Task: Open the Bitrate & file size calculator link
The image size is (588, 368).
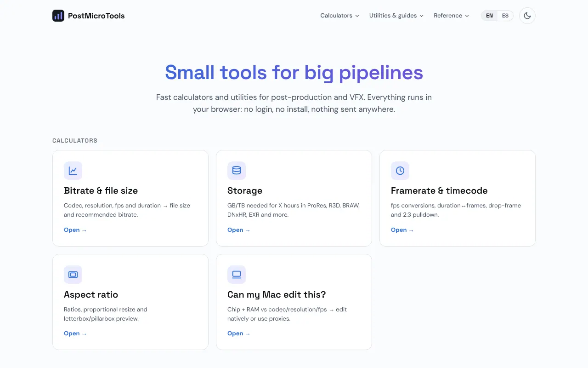Action: point(75,230)
